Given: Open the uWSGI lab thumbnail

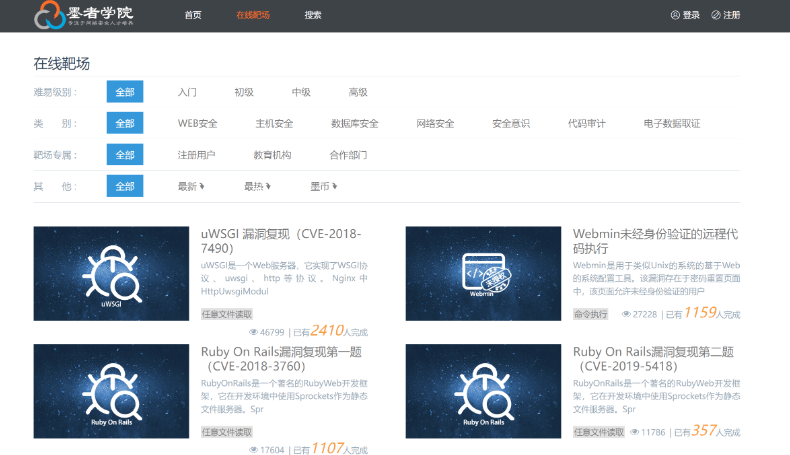Looking at the screenshot, I should pyautogui.click(x=111, y=274).
